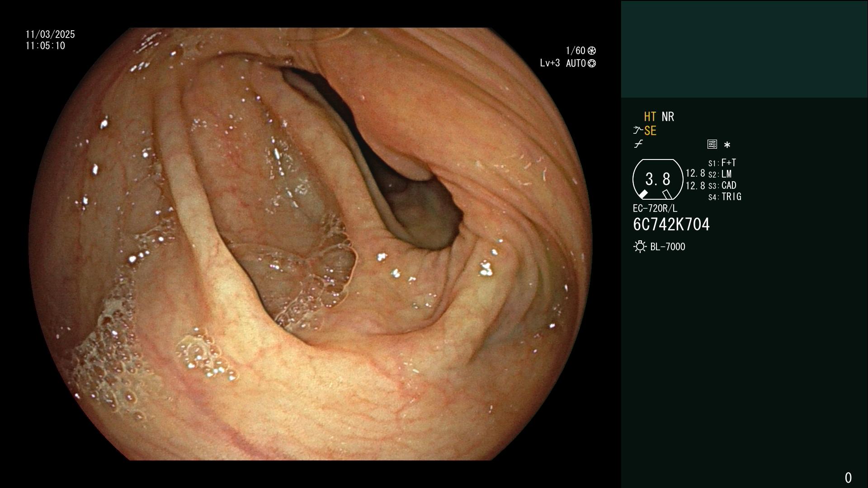Click the sliders settings icon
This screenshot has height=488, width=868.
click(712, 144)
